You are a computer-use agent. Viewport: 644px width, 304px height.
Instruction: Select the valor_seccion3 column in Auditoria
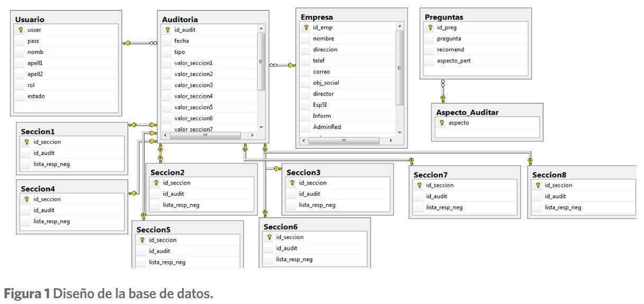tap(194, 85)
